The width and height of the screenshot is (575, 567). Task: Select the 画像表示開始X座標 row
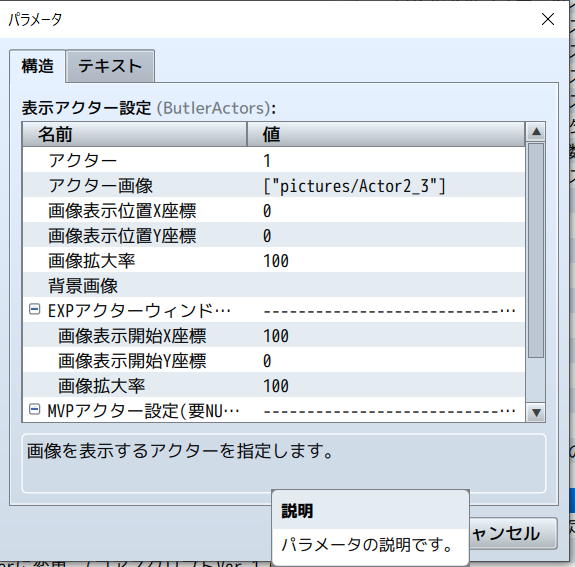pyautogui.click(x=274, y=335)
